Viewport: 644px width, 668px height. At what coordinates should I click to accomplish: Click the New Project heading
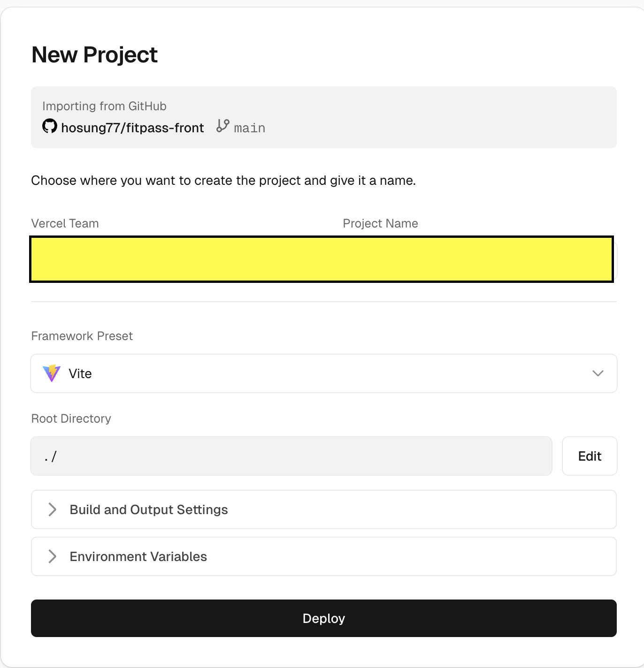[94, 54]
